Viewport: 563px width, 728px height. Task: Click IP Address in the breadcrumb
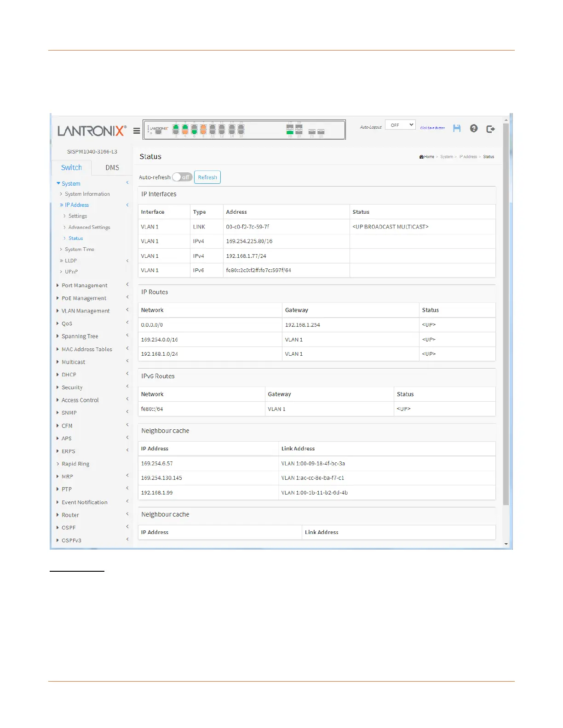(468, 157)
